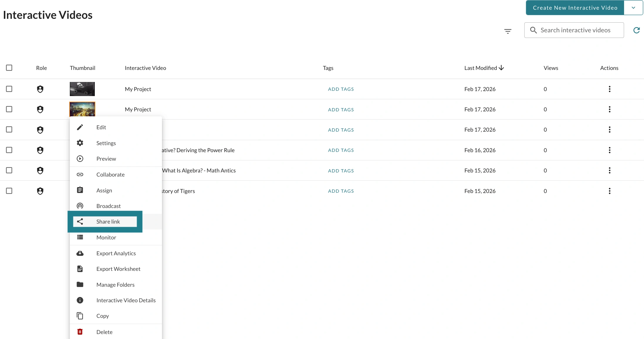Choose Delete menu entry
Viewport: 644px width, 339px height.
coord(116,332)
